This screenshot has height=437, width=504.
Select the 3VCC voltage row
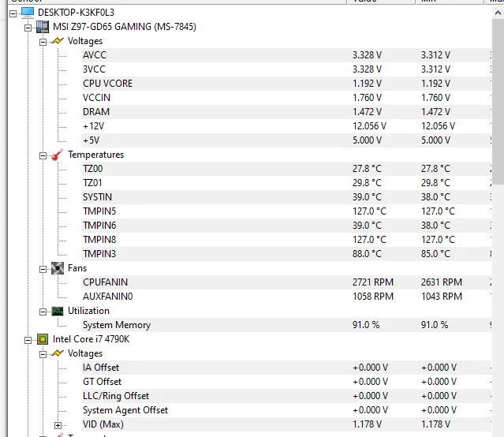pos(286,69)
